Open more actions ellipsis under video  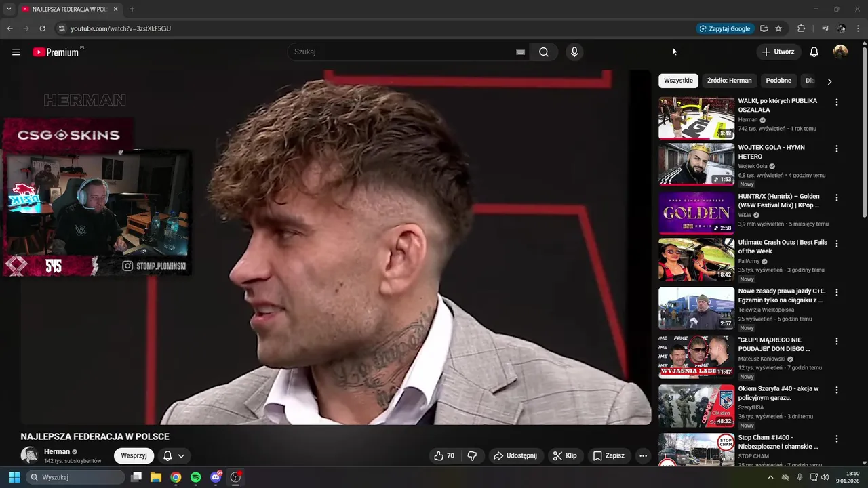click(x=643, y=455)
